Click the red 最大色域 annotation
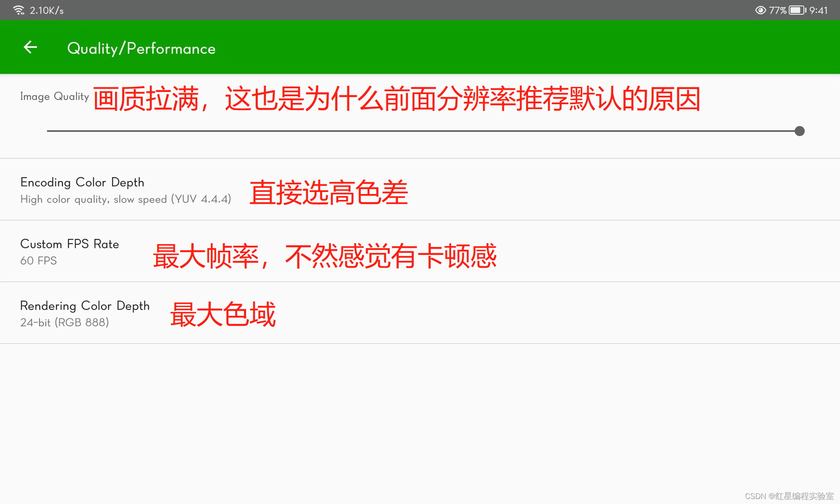The width and height of the screenshot is (840, 504). click(x=223, y=314)
